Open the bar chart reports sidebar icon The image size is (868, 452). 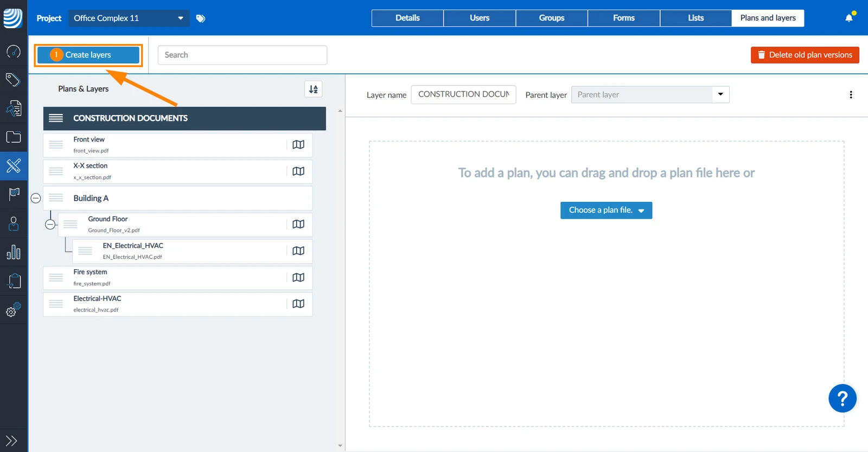(14, 252)
